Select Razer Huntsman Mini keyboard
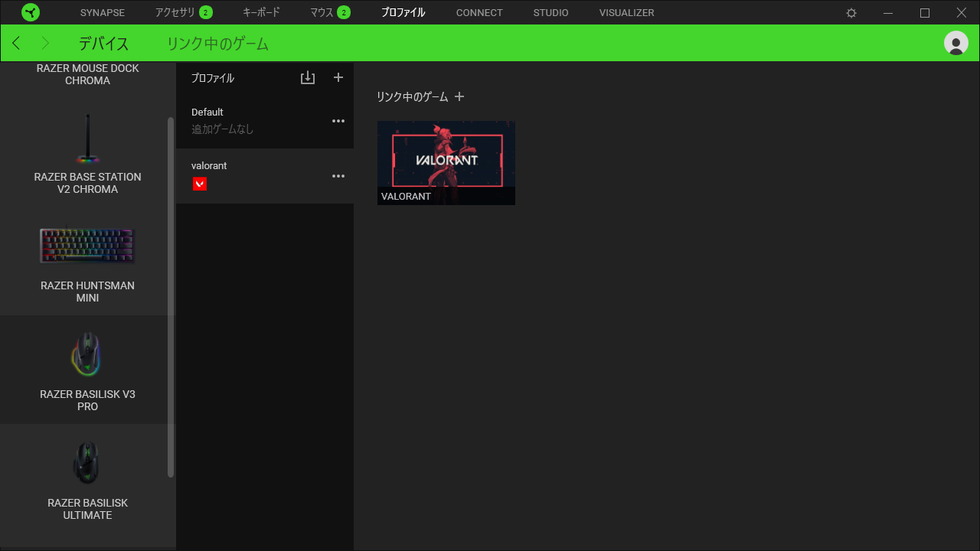Image resolution: width=980 pixels, height=551 pixels. coord(87,261)
